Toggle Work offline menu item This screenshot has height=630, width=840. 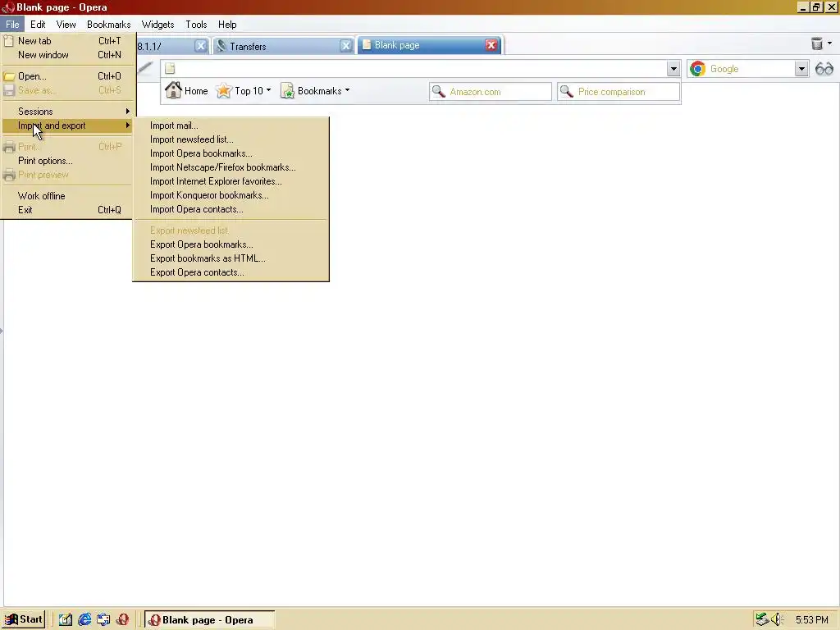click(67, 196)
